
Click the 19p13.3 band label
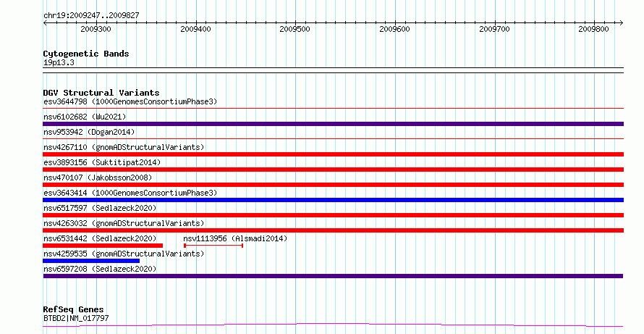click(59, 62)
